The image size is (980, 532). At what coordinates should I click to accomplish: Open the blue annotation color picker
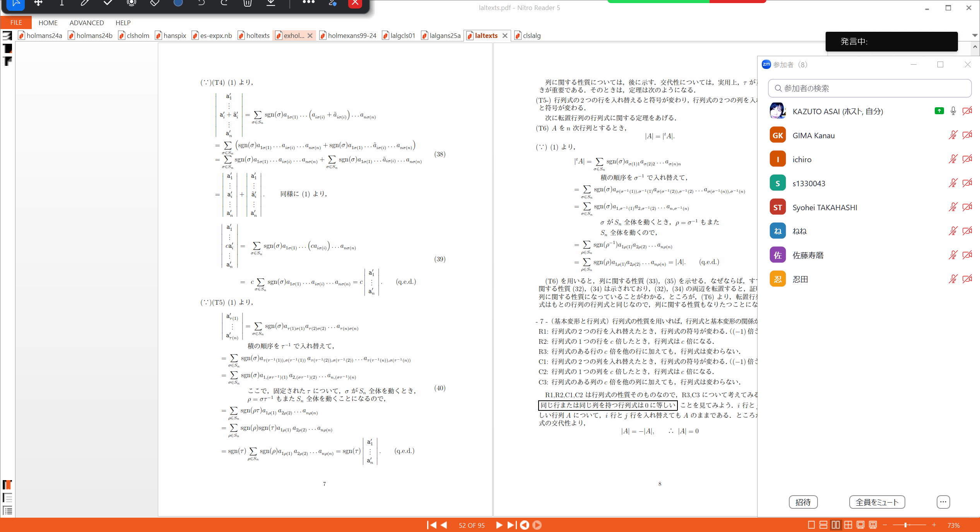click(x=178, y=3)
